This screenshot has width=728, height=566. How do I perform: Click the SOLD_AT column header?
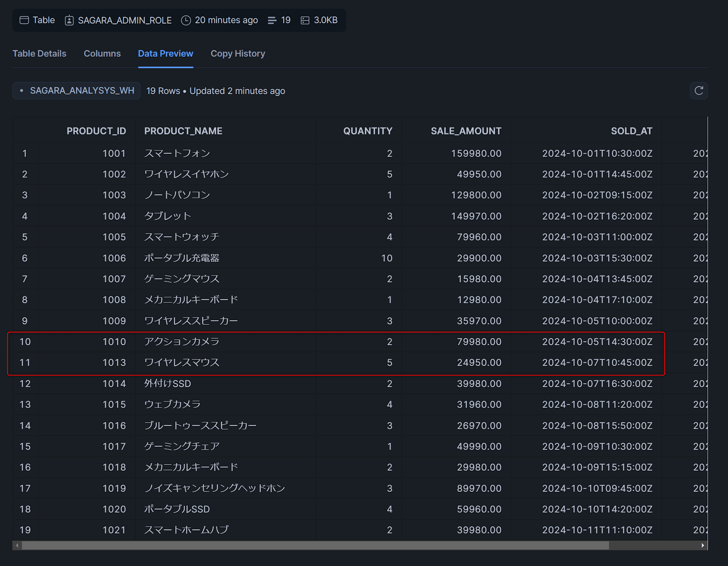pyautogui.click(x=632, y=131)
